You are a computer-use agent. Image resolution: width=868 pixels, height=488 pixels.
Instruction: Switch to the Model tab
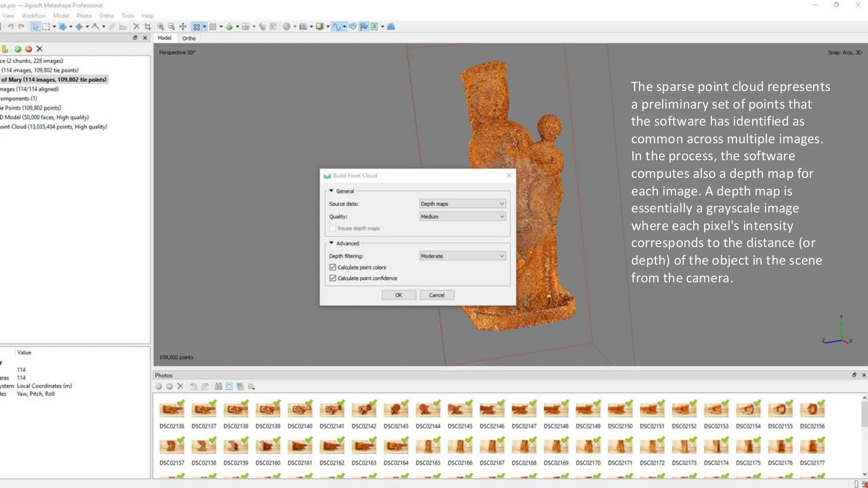(164, 38)
